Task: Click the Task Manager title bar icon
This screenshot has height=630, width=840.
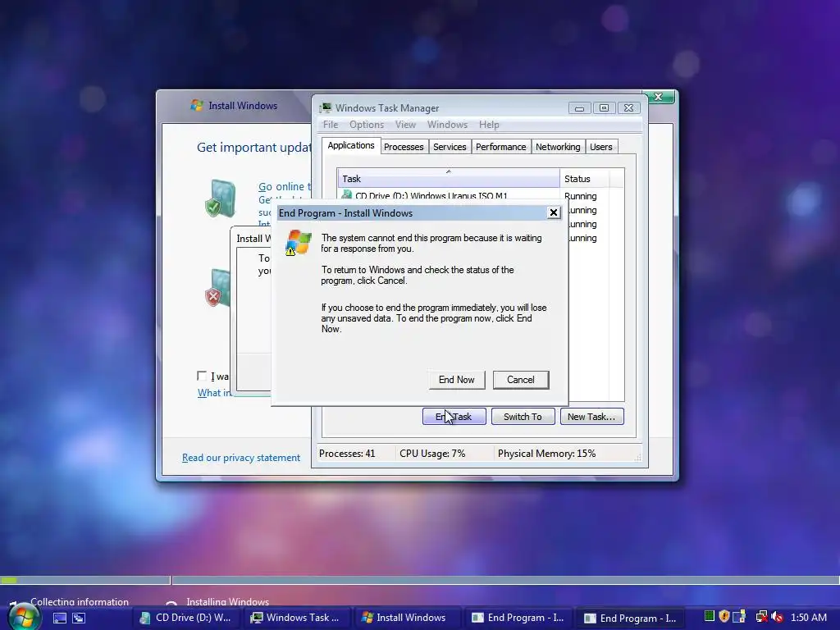Action: tap(326, 107)
